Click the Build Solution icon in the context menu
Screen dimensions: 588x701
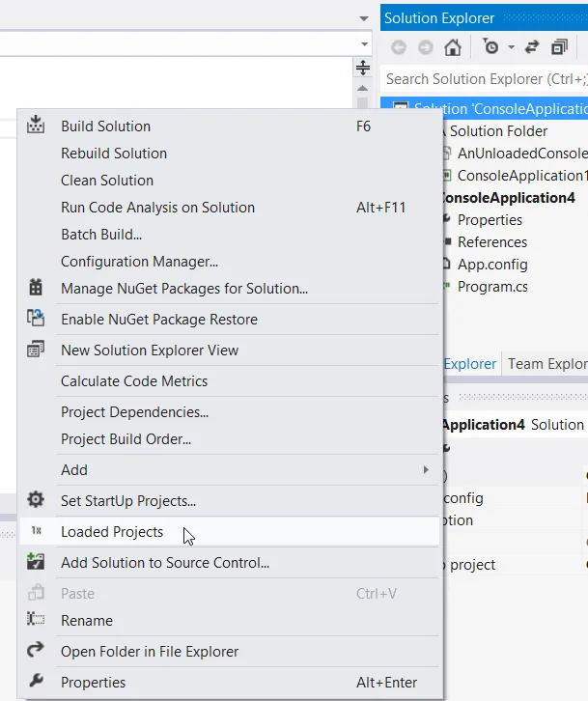[x=36, y=125]
